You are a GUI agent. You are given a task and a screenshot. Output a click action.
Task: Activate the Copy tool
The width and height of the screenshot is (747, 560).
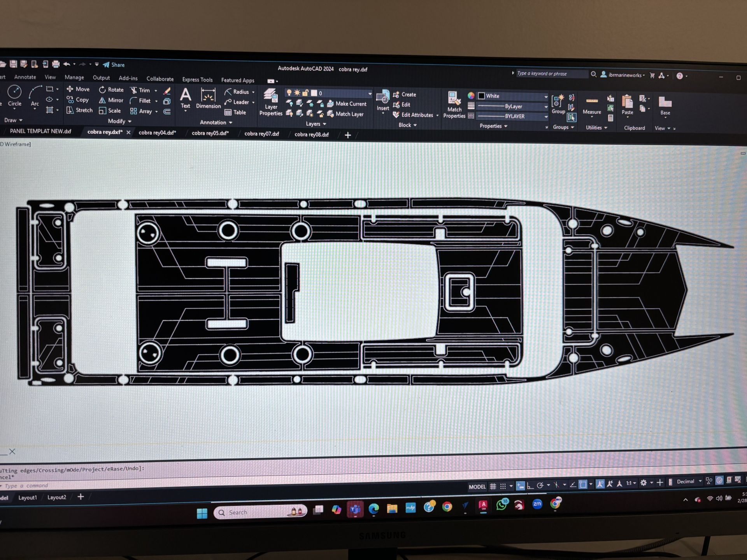pyautogui.click(x=78, y=100)
